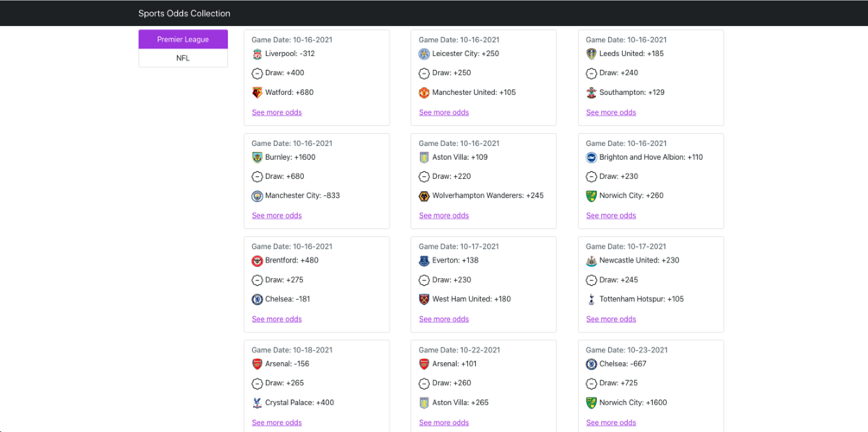See more odds for Leeds United vs Southampton
The image size is (868, 432).
(x=611, y=112)
